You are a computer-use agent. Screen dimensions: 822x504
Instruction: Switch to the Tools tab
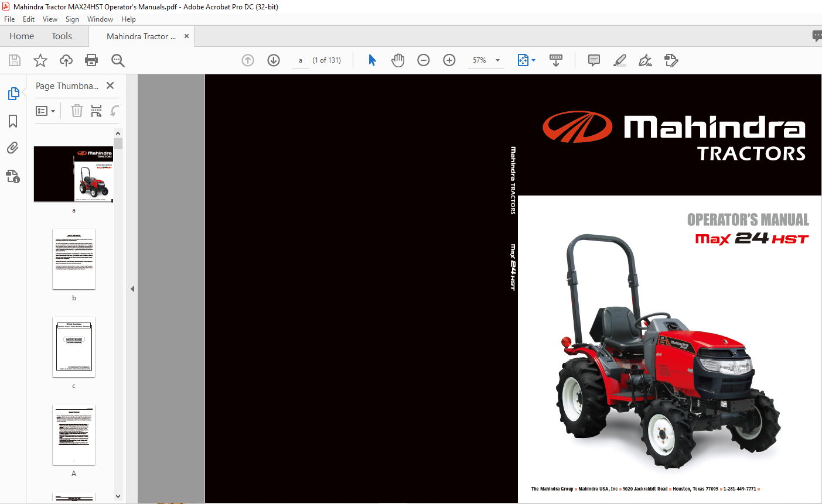[62, 36]
